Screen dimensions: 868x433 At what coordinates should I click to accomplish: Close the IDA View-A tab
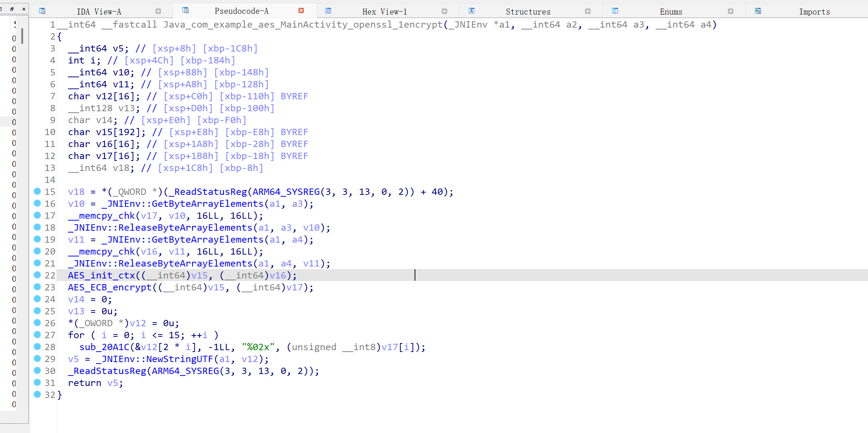(x=158, y=11)
